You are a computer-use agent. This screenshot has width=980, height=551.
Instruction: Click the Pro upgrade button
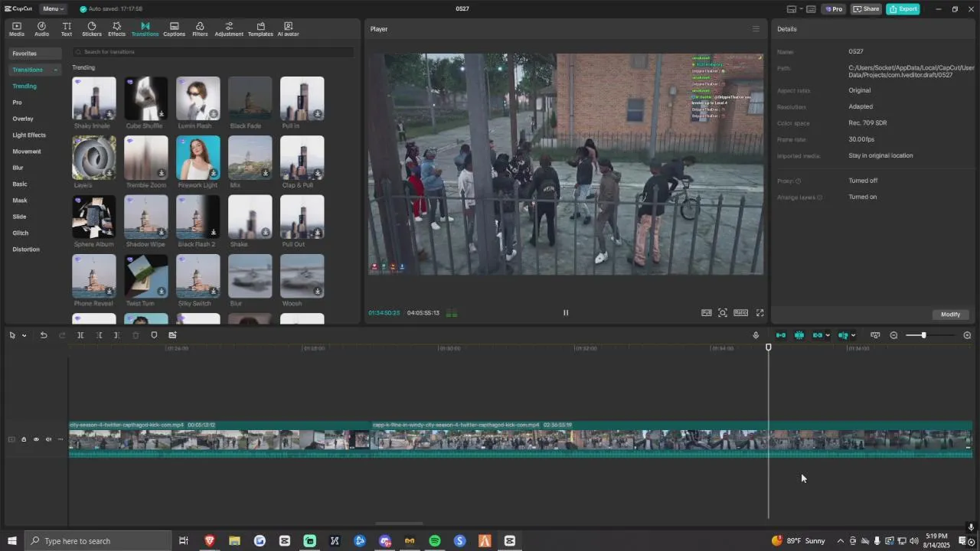pos(834,8)
